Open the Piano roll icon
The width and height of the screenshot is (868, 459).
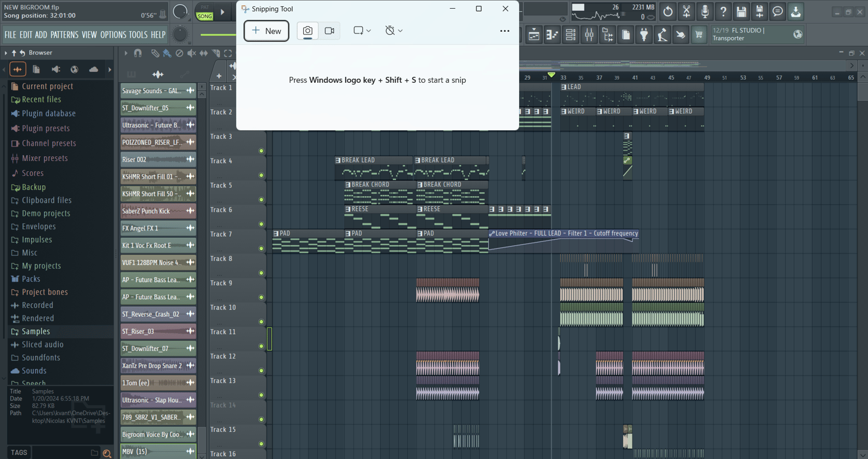[x=552, y=35]
